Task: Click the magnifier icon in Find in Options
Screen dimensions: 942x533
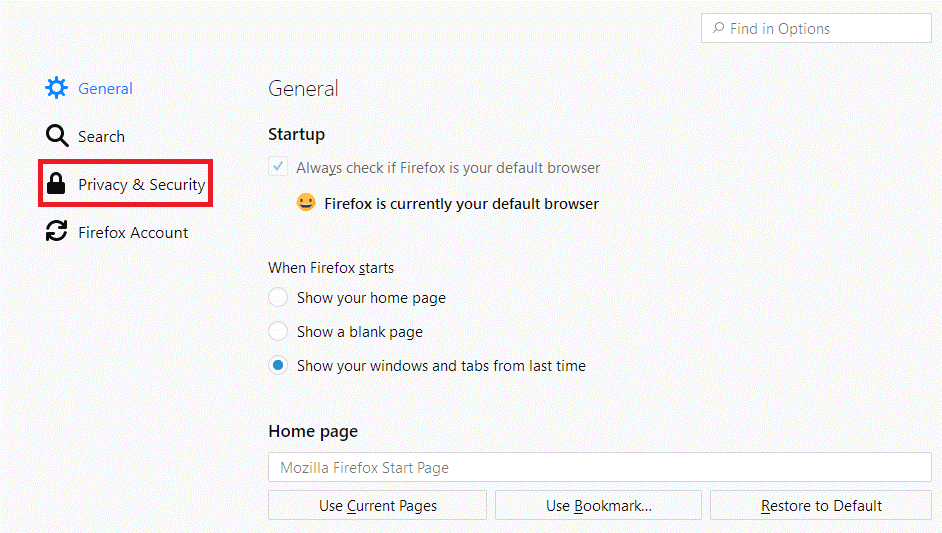Action: pos(718,29)
